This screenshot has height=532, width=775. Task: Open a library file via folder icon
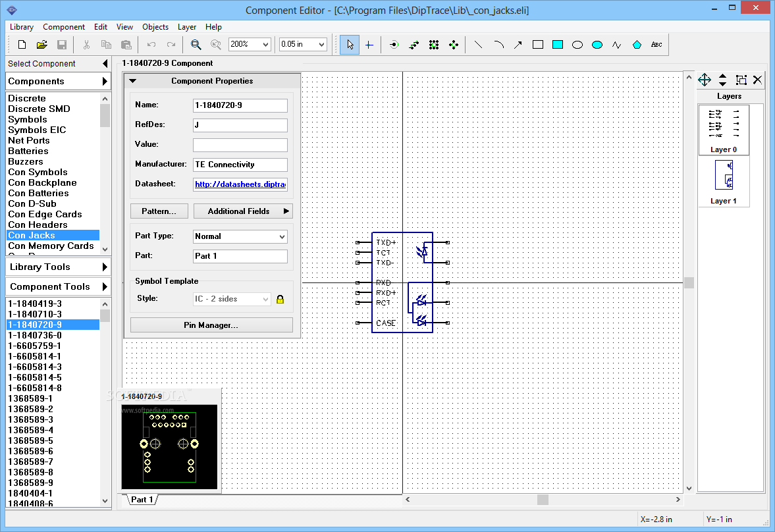[x=42, y=45]
